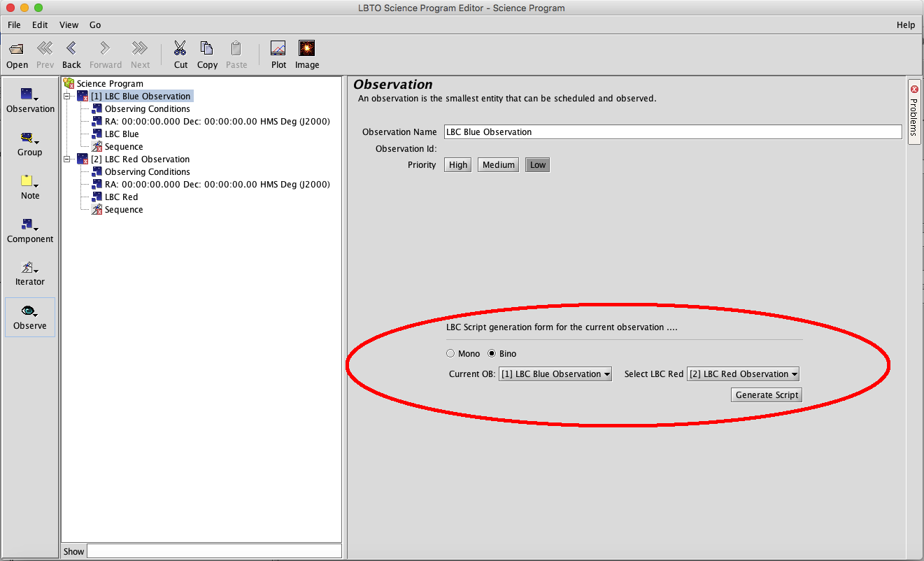Viewport: 924px width, 561px height.
Task: Open the Current OB dropdown
Action: 555,374
